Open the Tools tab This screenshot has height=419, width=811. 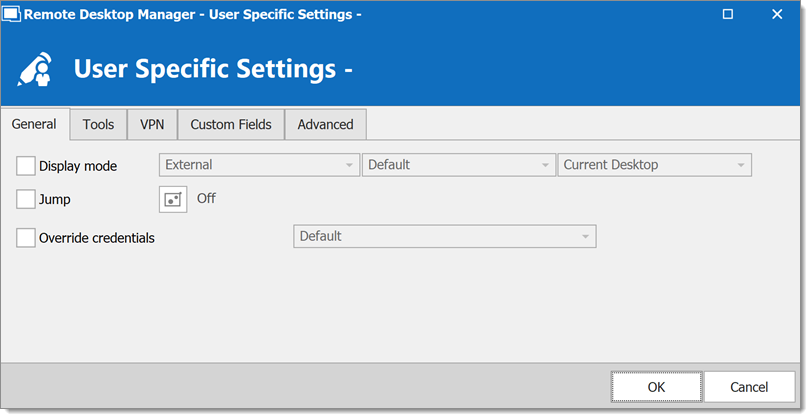pyautogui.click(x=98, y=125)
